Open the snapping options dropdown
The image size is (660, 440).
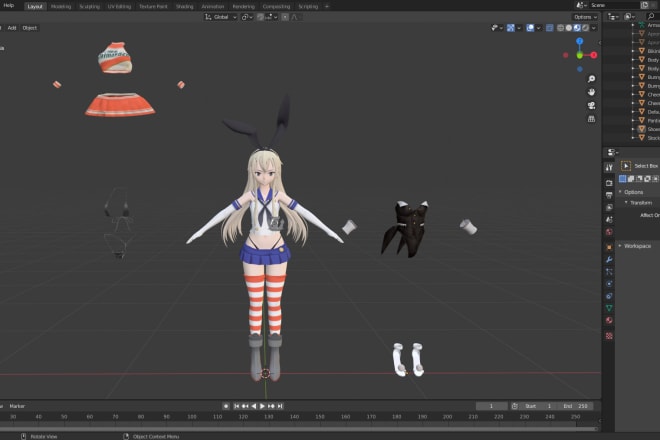tap(271, 17)
